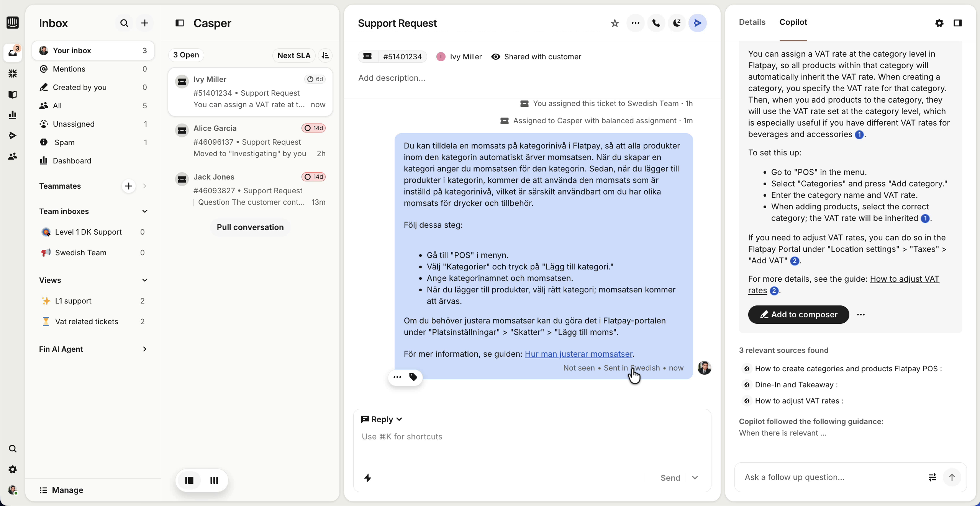Screen dimensions: 980x506
Task: Collapse the Views section
Action: click(x=144, y=280)
